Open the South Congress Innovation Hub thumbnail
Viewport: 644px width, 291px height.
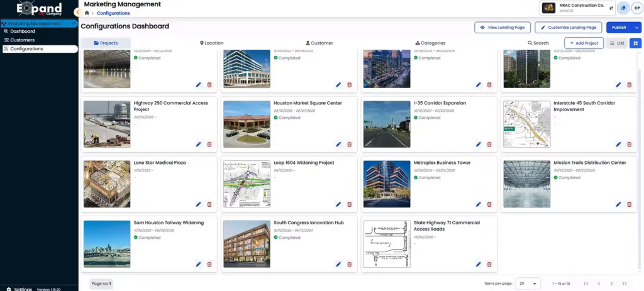[247, 244]
